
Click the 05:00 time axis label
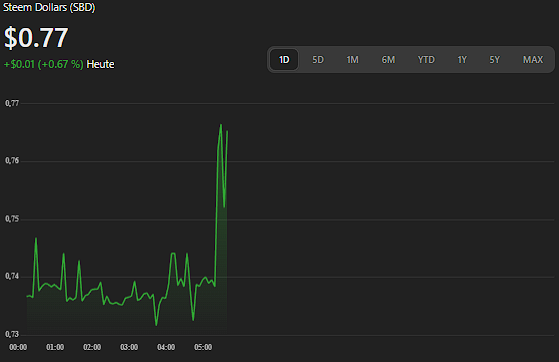pyautogui.click(x=203, y=347)
